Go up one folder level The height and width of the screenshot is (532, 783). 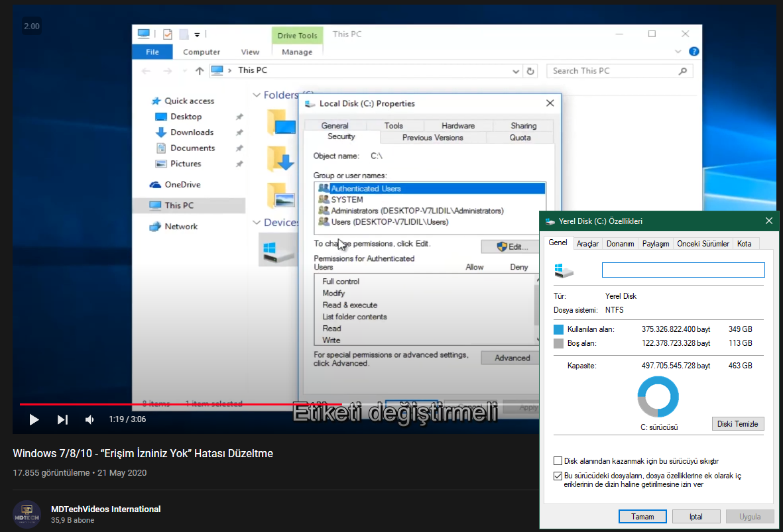coord(200,71)
